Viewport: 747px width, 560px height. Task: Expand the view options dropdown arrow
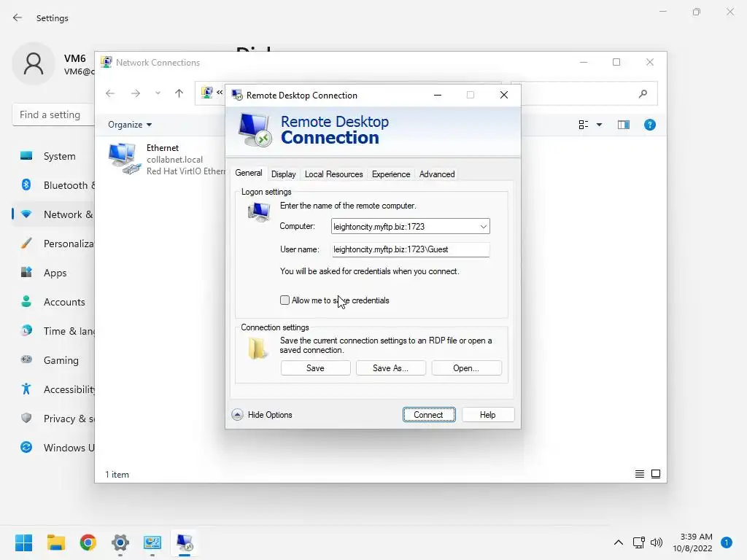click(x=600, y=125)
